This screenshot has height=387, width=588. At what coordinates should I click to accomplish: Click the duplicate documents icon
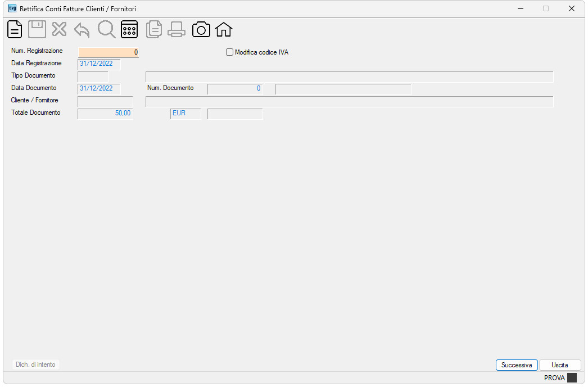(154, 29)
